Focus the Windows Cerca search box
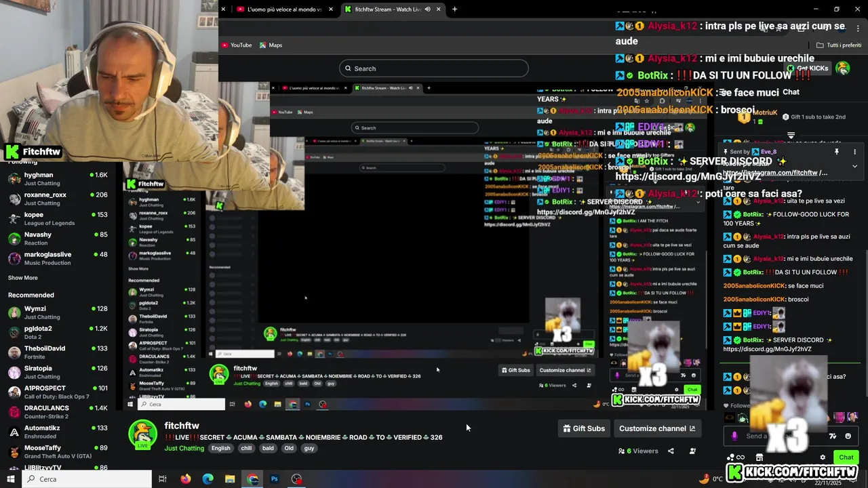The height and width of the screenshot is (488, 868). click(87, 479)
